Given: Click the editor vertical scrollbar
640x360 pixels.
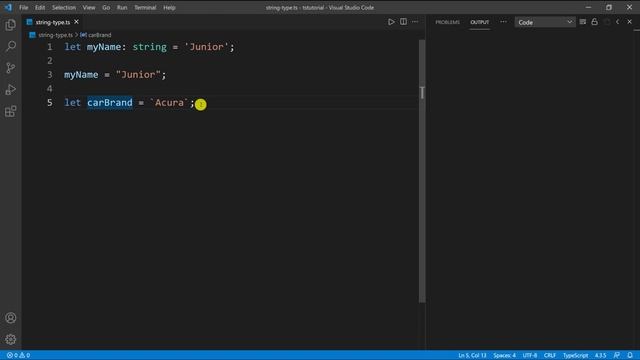Looking at the screenshot, I should coord(422,171).
